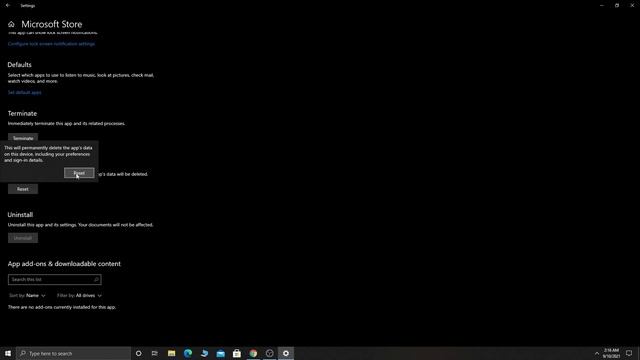The width and height of the screenshot is (640, 360).
Task: Go back using the Settings back arrow
Action: 8,6
